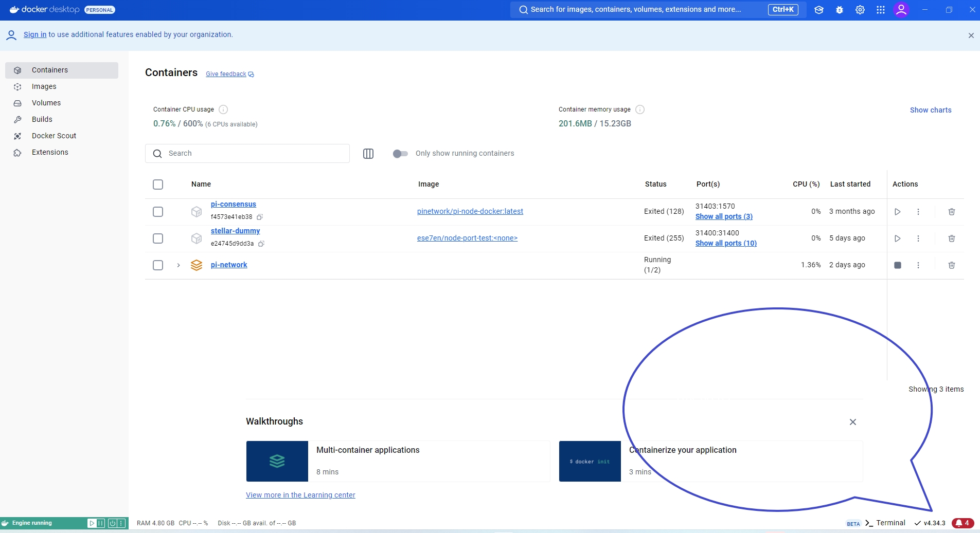View more in the Learning center
This screenshot has width=980, height=533.
[300, 495]
